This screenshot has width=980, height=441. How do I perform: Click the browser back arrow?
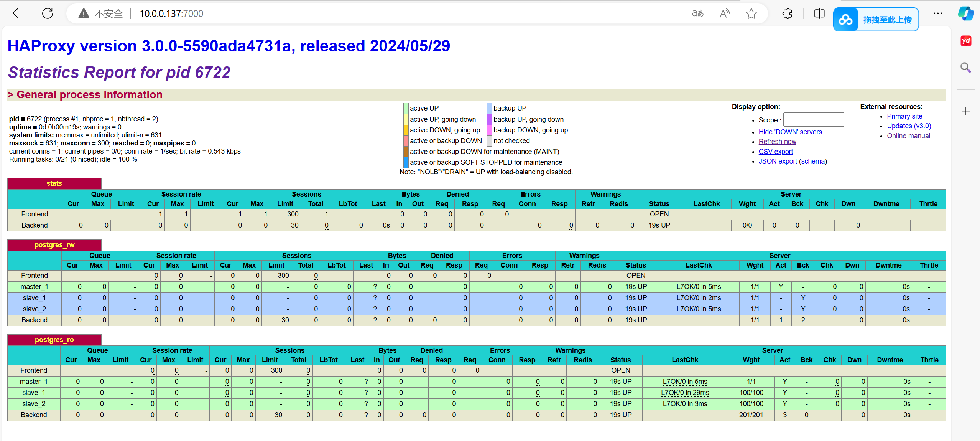pos(18,13)
